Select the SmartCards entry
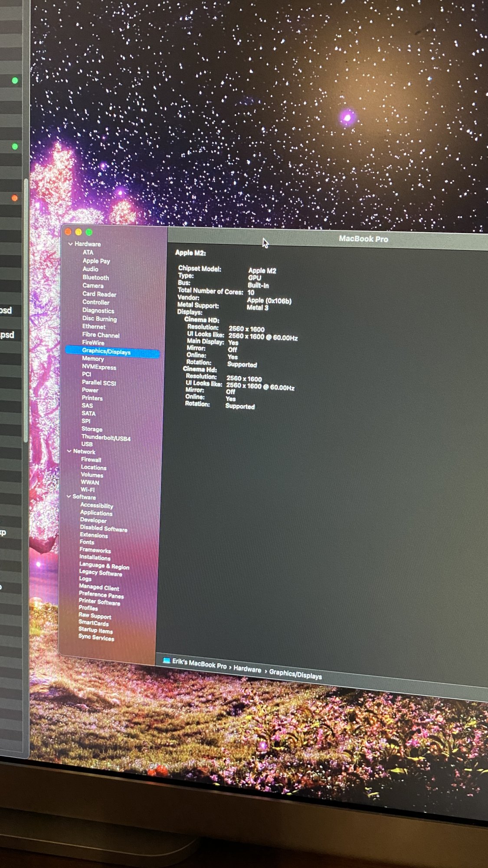 (93, 623)
